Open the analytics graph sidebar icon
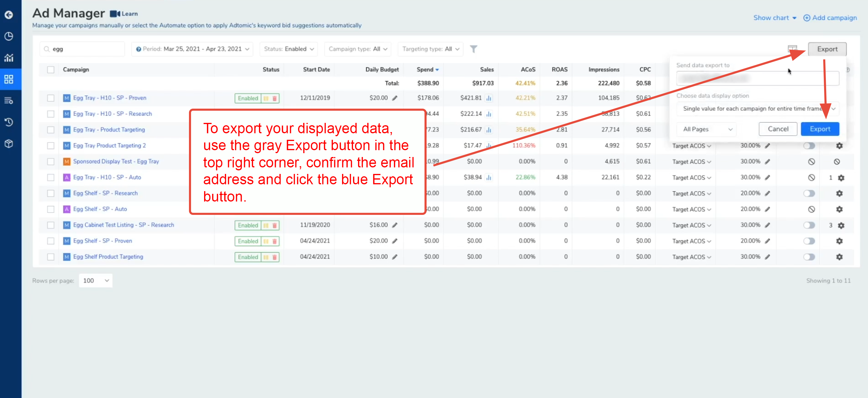 click(9, 58)
